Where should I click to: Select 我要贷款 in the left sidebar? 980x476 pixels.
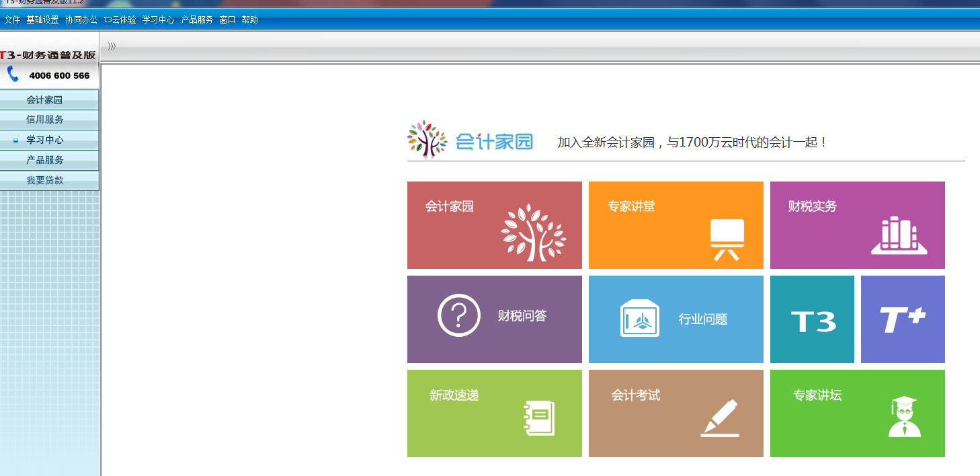click(x=50, y=180)
